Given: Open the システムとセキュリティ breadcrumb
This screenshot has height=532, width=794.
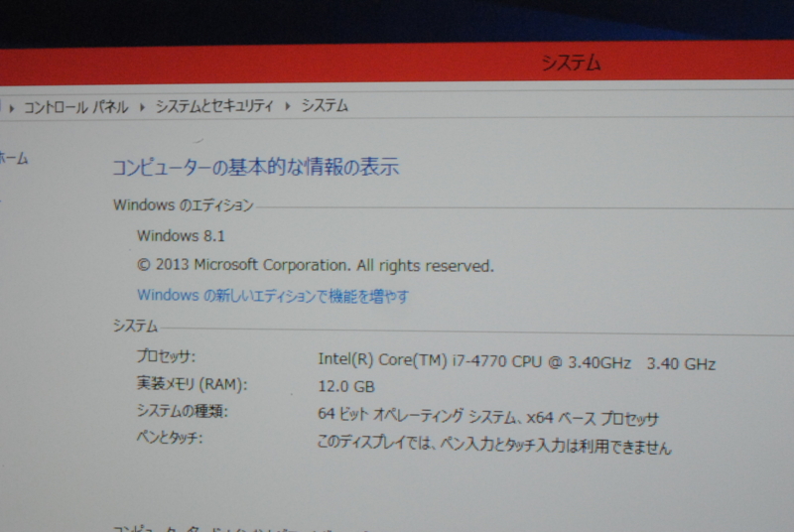Looking at the screenshot, I should pos(214,106).
